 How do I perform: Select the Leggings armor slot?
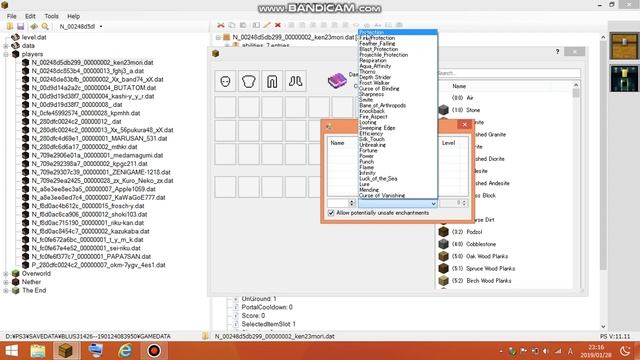pos(272,81)
